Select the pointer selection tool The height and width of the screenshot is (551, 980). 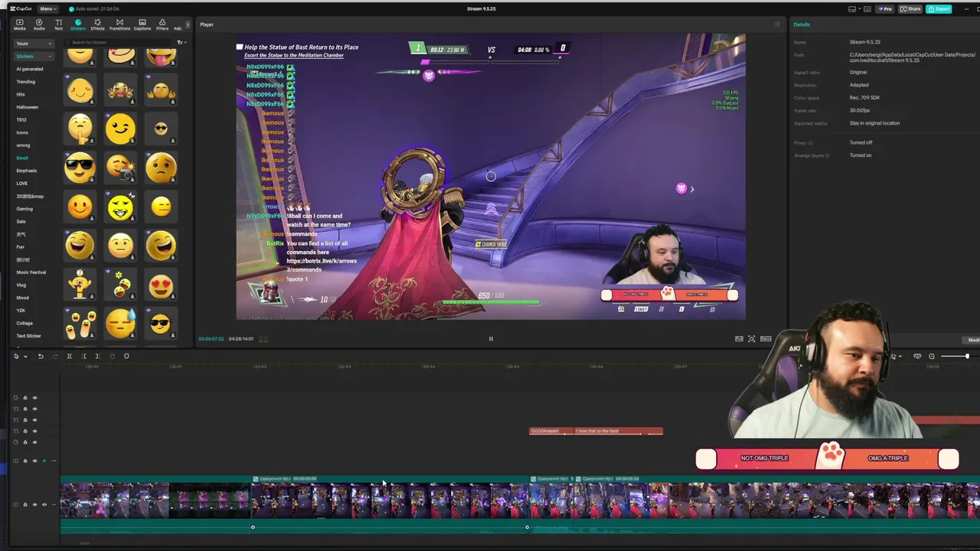coord(16,356)
